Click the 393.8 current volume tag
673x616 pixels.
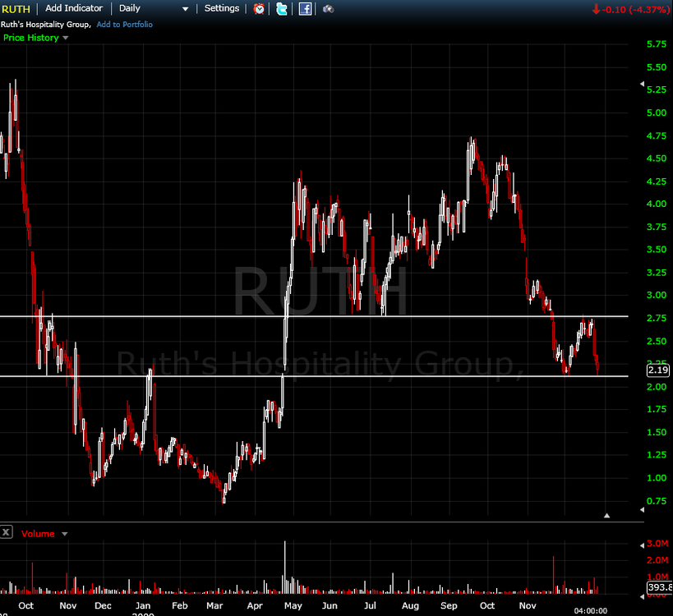coord(660,587)
